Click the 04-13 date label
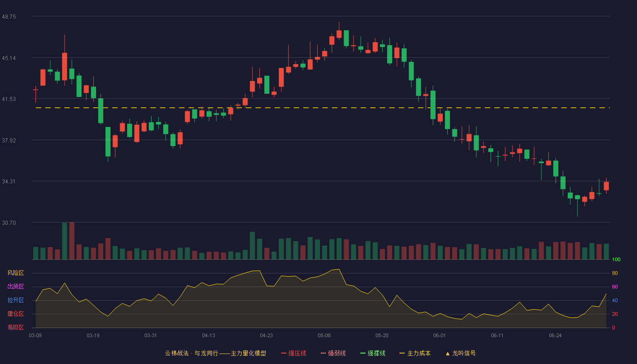This screenshot has width=637, height=364. coord(208,335)
